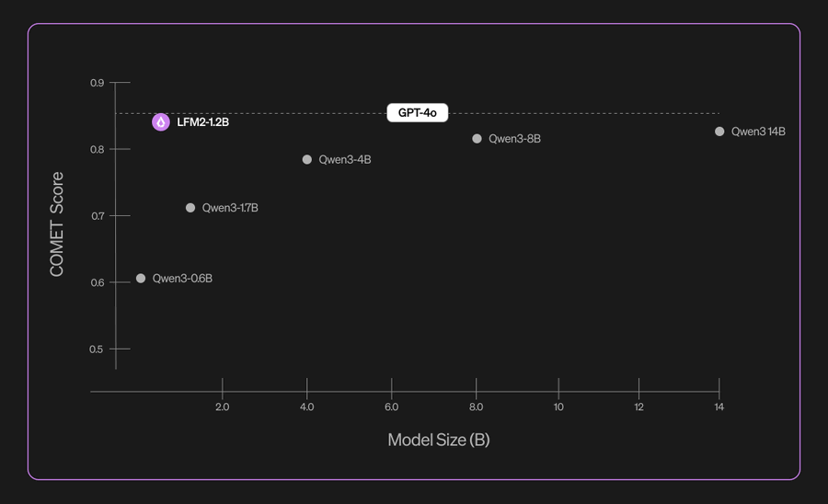Click the Model Size (B) axis title
828x504 pixels.
439,440
